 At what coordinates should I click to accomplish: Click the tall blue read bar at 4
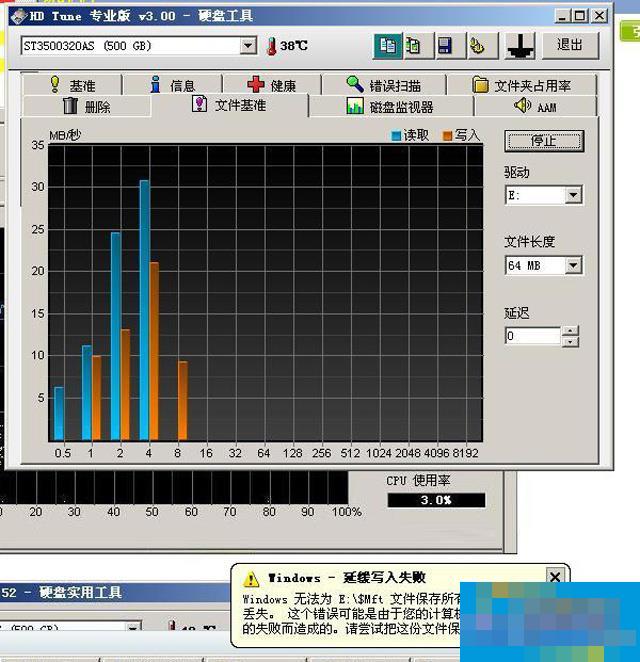pyautogui.click(x=144, y=310)
